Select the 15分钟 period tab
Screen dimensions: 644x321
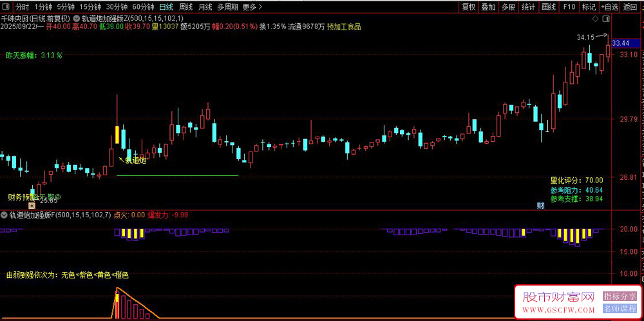90,6
